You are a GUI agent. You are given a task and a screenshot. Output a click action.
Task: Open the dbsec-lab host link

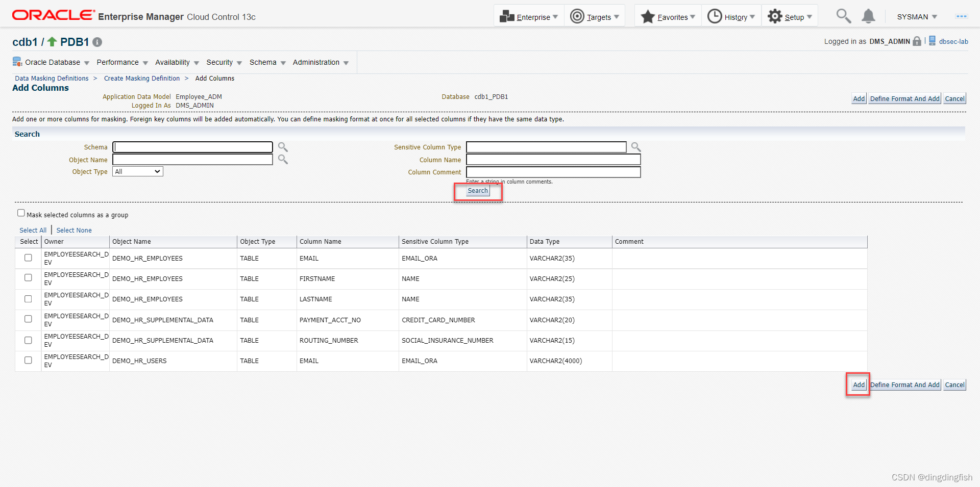click(x=953, y=42)
